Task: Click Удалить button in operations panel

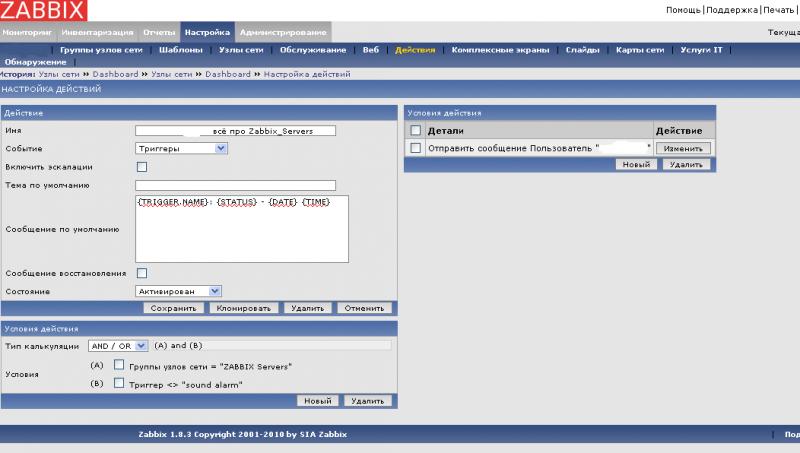Action: click(x=686, y=164)
